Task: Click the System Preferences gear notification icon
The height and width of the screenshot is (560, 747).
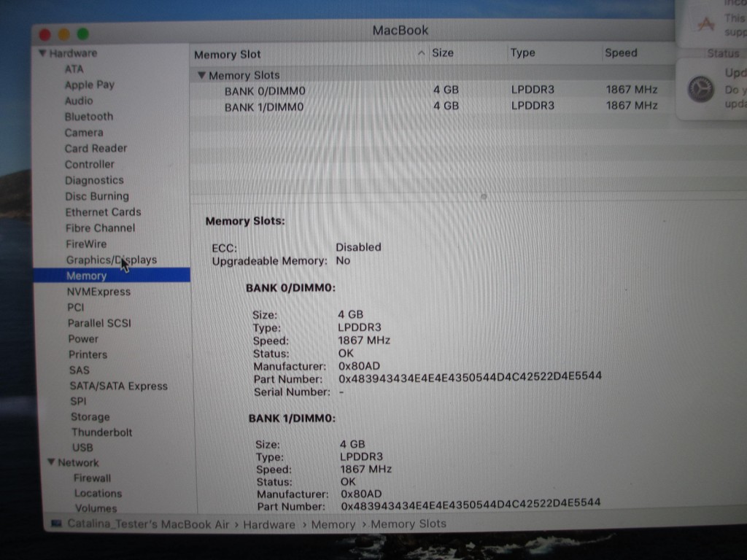Action: click(x=700, y=89)
